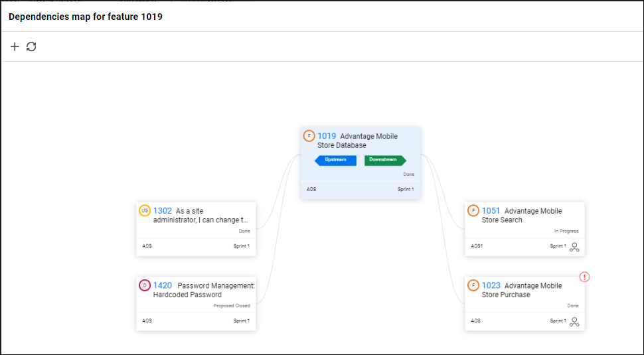Click the plus add dependency icon

point(15,46)
